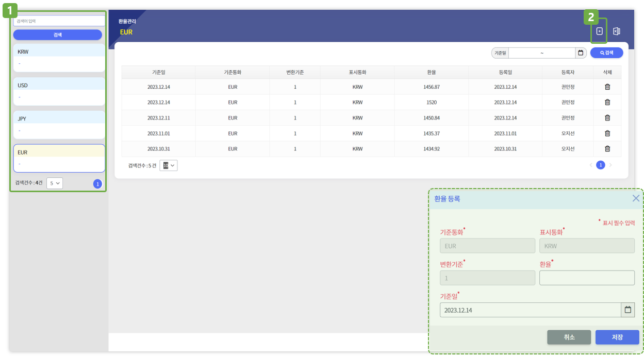644x356 pixels.
Task: Click the 변환기준 field showing 1 in the dialog
Action: pyautogui.click(x=487, y=278)
